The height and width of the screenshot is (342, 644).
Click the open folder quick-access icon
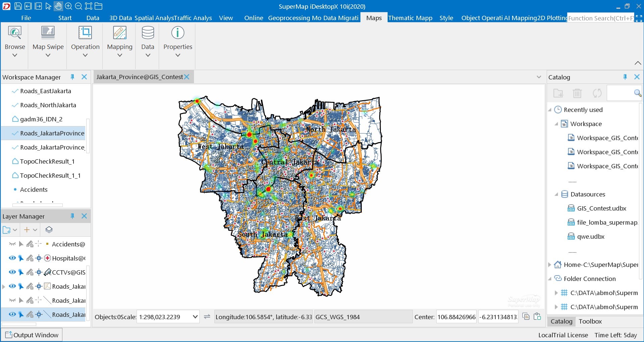[98, 6]
